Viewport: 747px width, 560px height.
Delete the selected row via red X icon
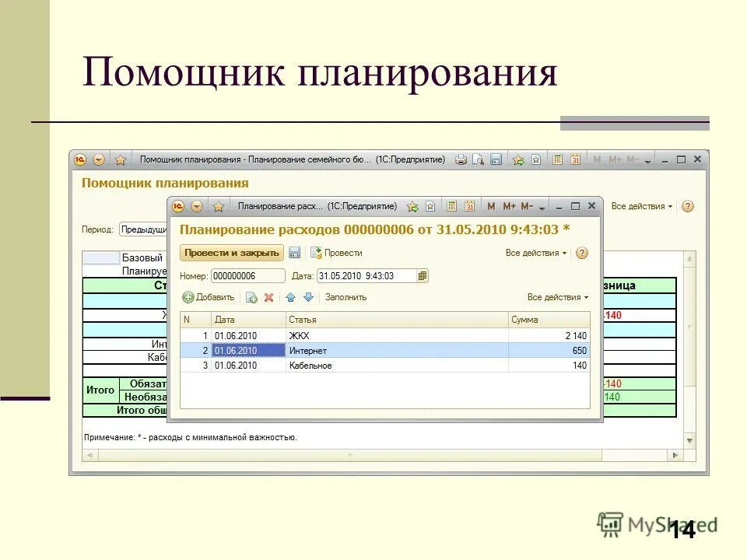267,297
